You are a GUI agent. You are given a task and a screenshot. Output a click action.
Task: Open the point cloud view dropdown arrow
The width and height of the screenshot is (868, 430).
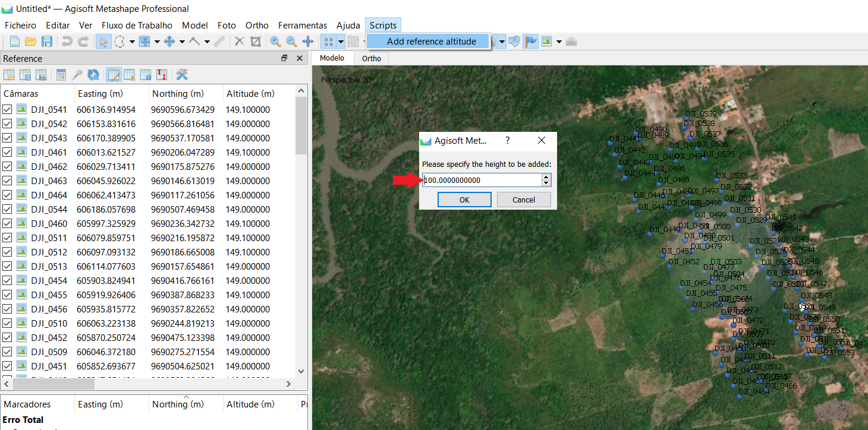point(341,42)
